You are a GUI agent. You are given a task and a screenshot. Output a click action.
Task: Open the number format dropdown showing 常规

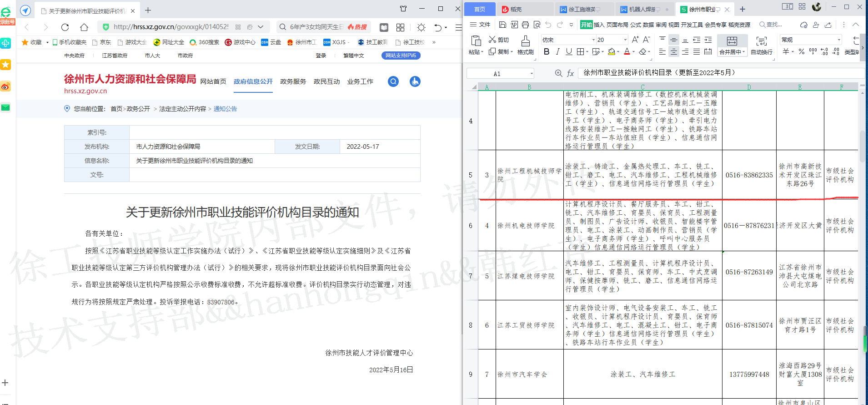(x=839, y=40)
